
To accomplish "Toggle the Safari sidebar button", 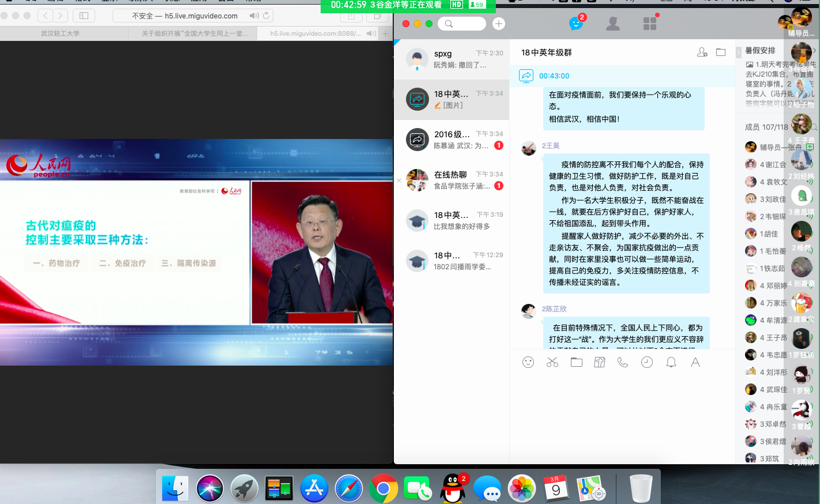I will pos(84,16).
